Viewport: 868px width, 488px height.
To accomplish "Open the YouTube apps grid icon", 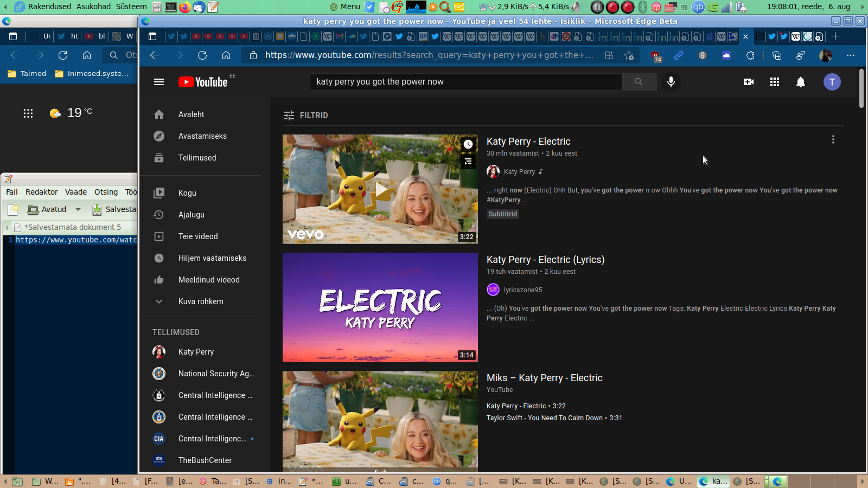I will 774,82.
